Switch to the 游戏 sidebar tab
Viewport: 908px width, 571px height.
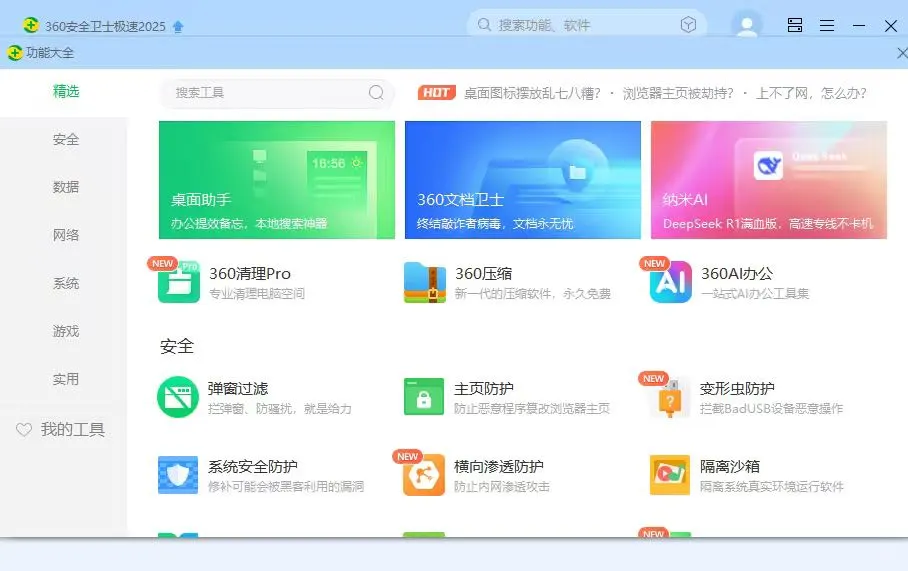pyautogui.click(x=65, y=331)
